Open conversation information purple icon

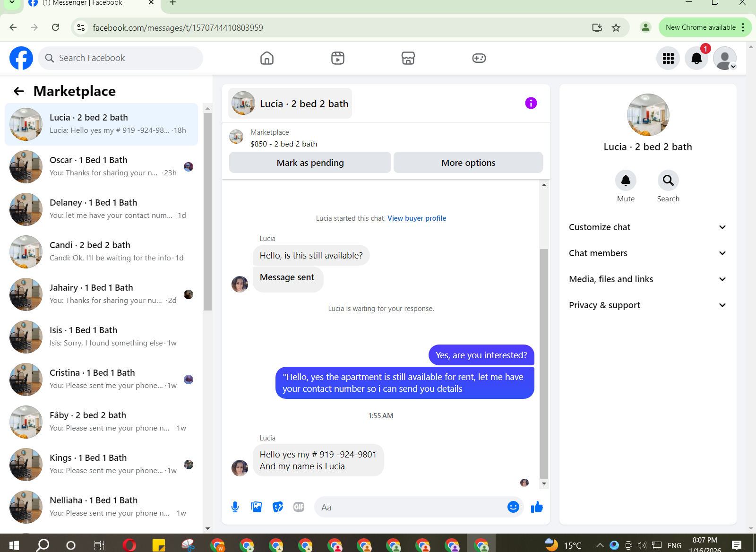(531, 103)
